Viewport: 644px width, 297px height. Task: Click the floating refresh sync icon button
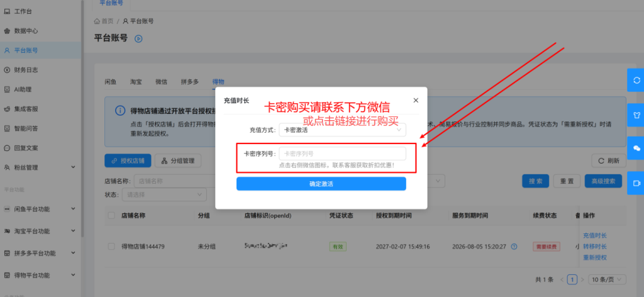pos(636,80)
